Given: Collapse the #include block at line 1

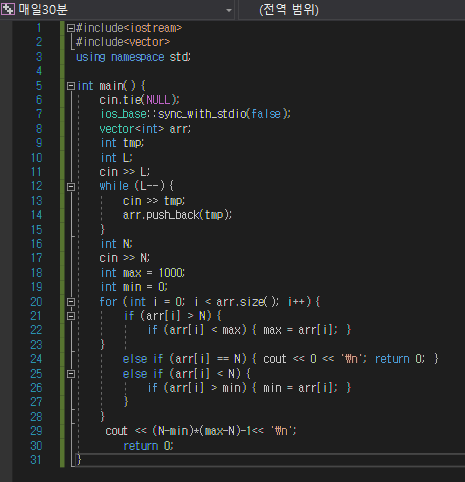Looking at the screenshot, I should (x=70, y=28).
